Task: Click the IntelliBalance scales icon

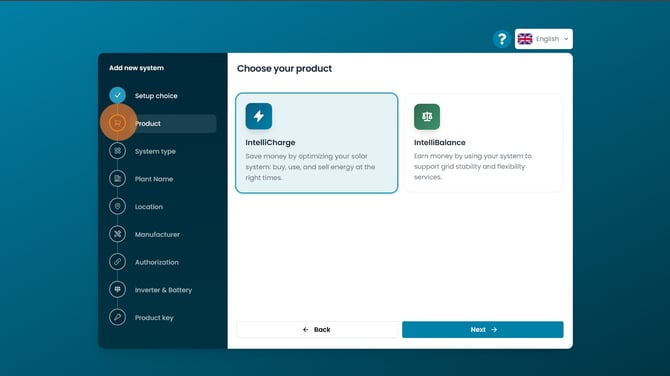Action: point(427,116)
